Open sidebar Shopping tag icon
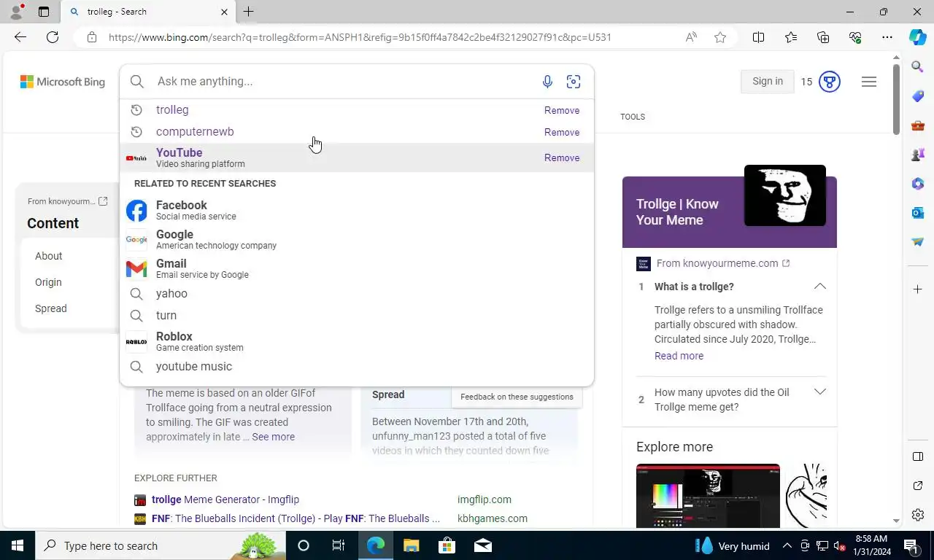The width and height of the screenshot is (934, 560). (x=918, y=96)
